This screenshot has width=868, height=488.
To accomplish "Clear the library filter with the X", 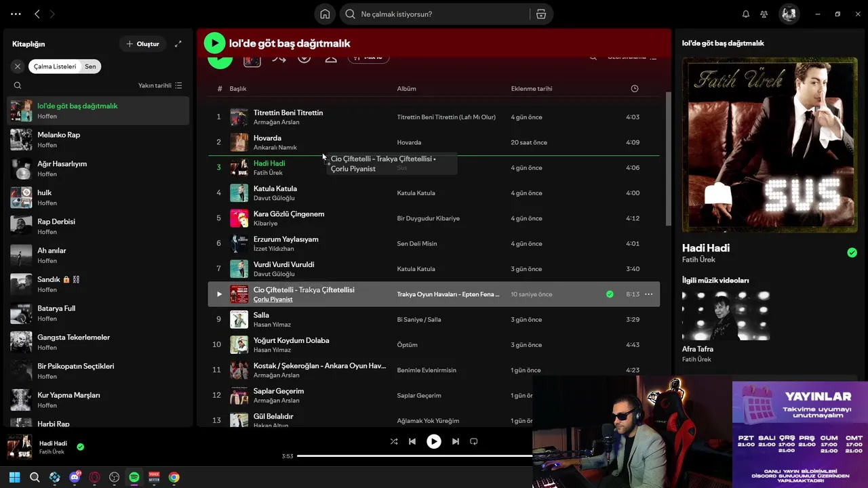I will point(18,66).
